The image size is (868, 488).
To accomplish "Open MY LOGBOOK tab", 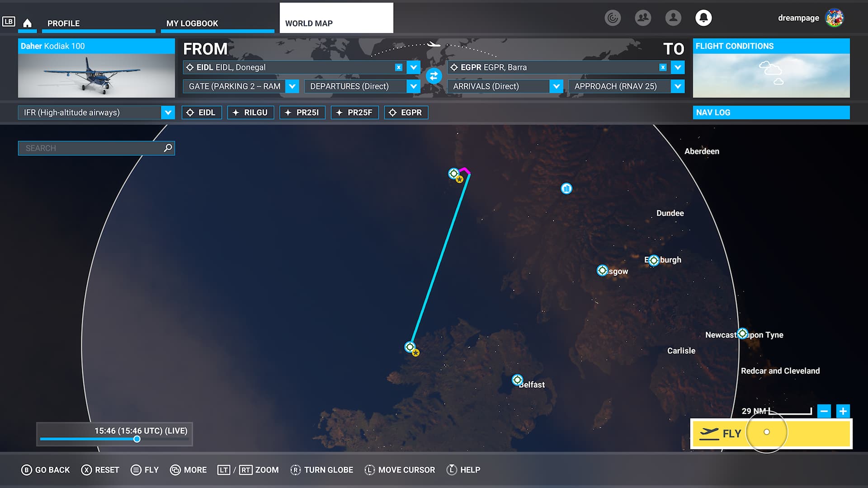I will (x=192, y=23).
